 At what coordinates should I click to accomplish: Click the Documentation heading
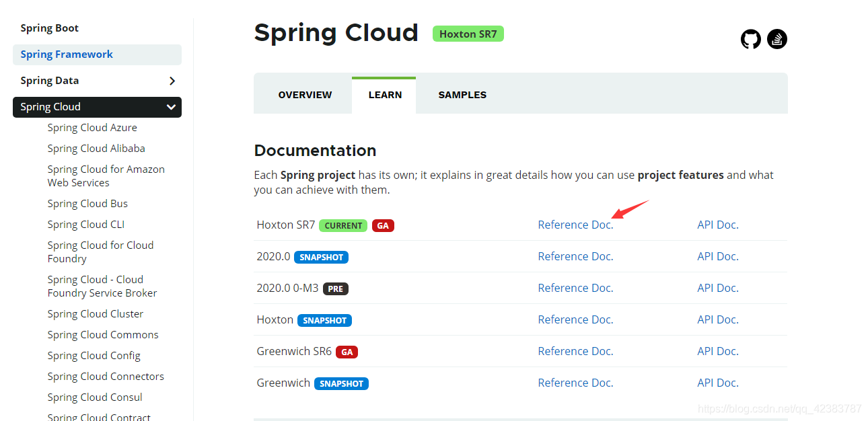pos(315,150)
